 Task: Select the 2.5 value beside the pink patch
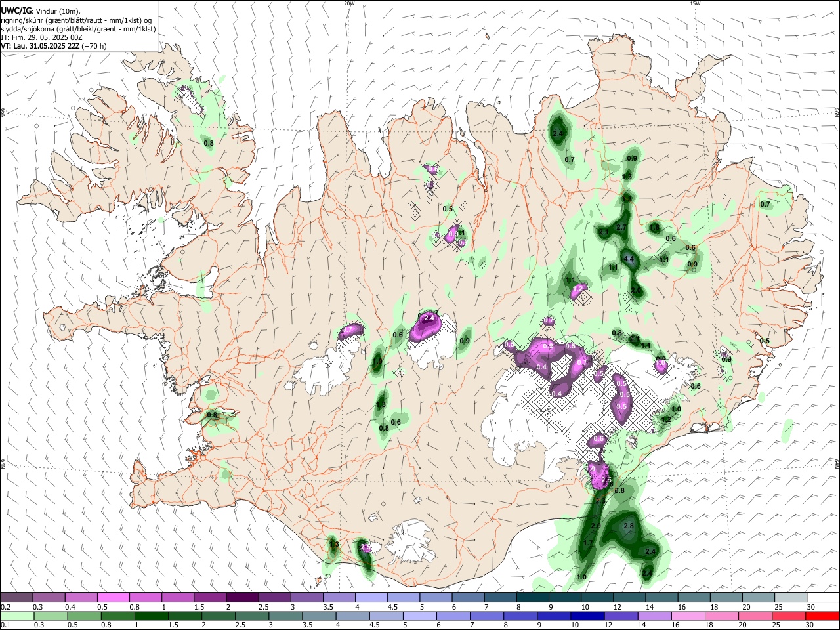tap(606, 481)
